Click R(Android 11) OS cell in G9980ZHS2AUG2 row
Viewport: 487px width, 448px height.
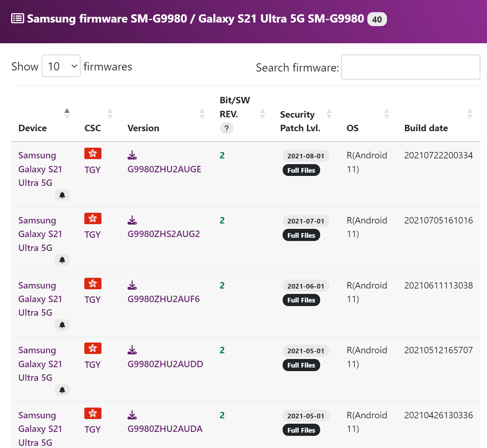click(x=367, y=227)
